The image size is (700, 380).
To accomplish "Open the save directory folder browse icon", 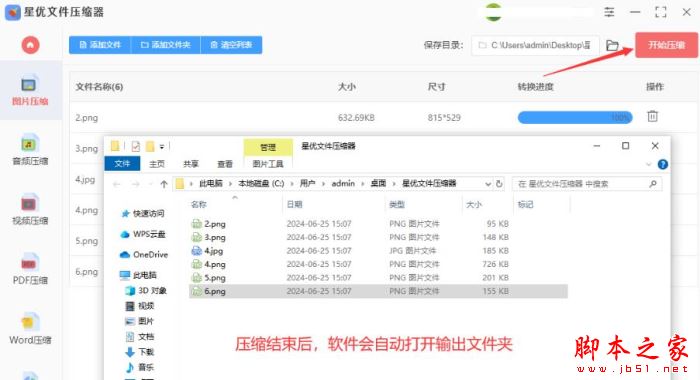I will [x=612, y=45].
